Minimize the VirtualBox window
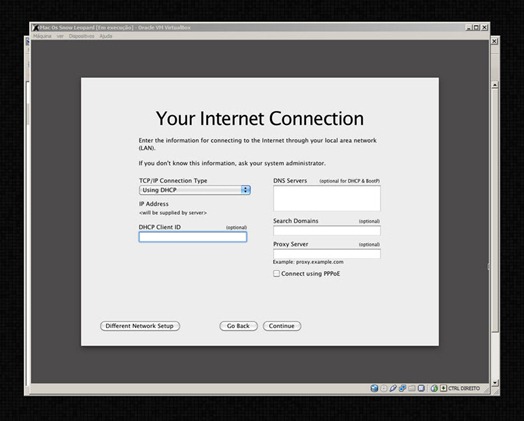Image resolution: width=524 pixels, height=421 pixels. [x=469, y=27]
